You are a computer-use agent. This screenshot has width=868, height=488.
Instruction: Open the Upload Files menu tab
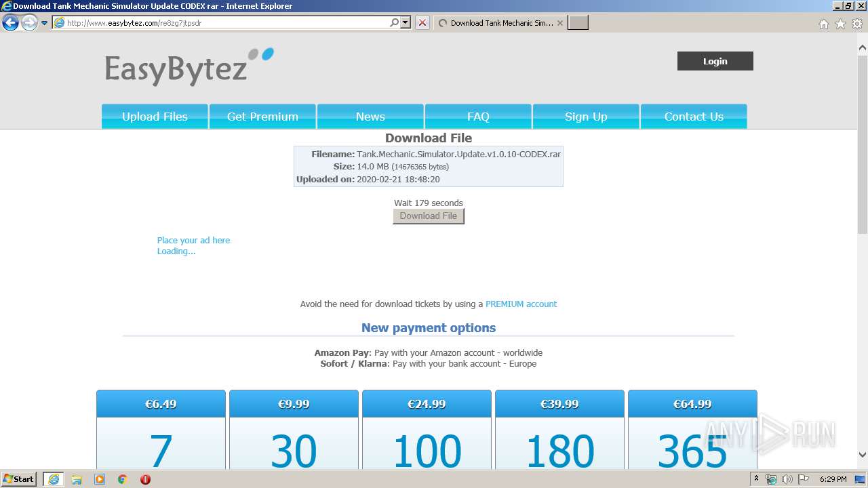click(x=155, y=117)
